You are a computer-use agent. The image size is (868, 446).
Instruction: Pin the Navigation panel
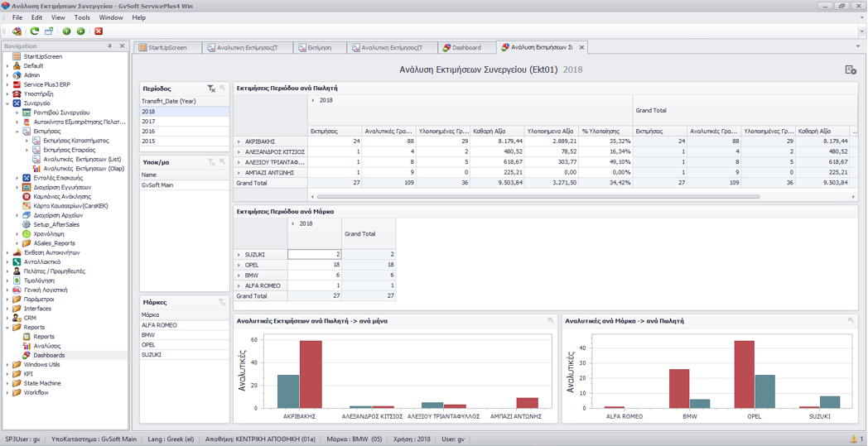pos(110,46)
